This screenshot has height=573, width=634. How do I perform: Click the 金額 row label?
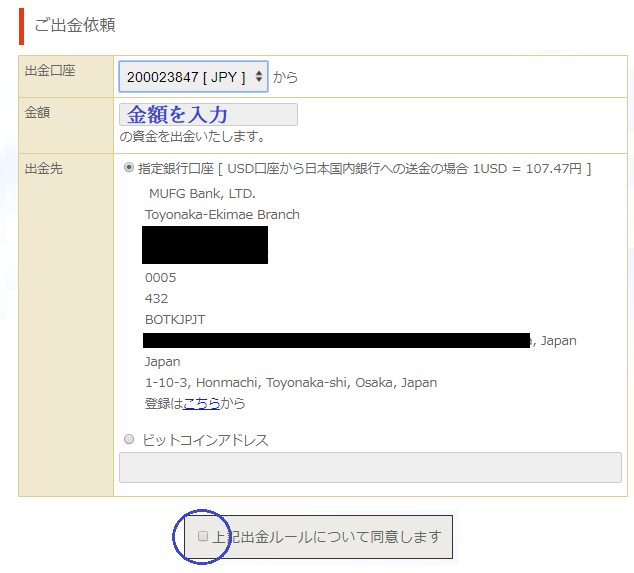[x=37, y=112]
